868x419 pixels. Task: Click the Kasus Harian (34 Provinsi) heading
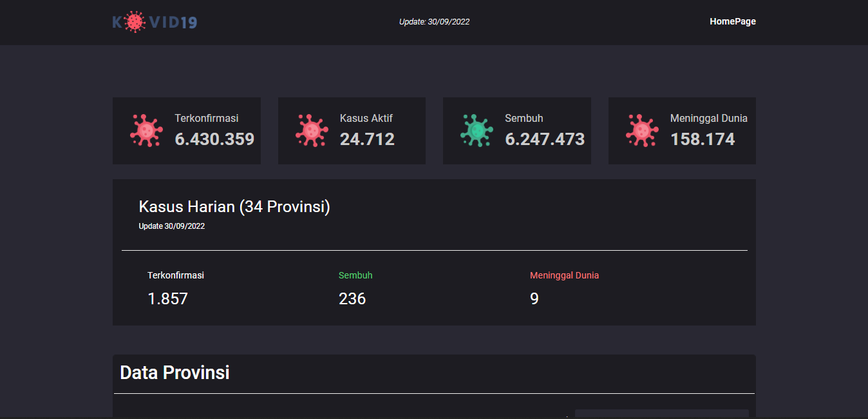click(x=234, y=207)
